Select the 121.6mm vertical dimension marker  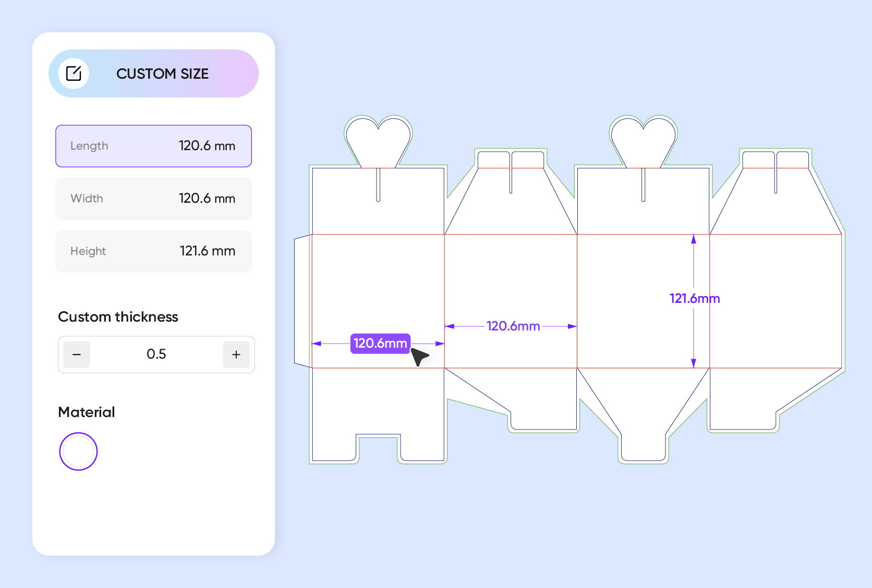coord(694,299)
